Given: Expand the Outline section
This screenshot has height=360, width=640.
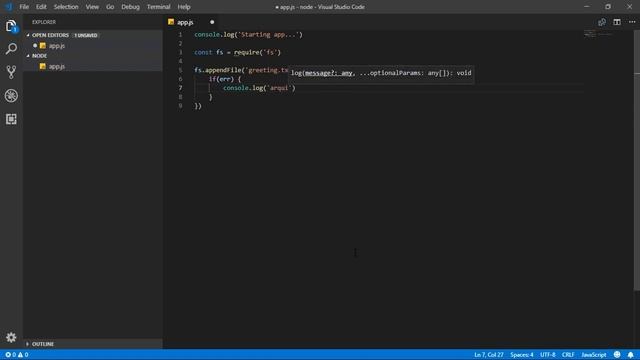Looking at the screenshot, I should click(28, 344).
